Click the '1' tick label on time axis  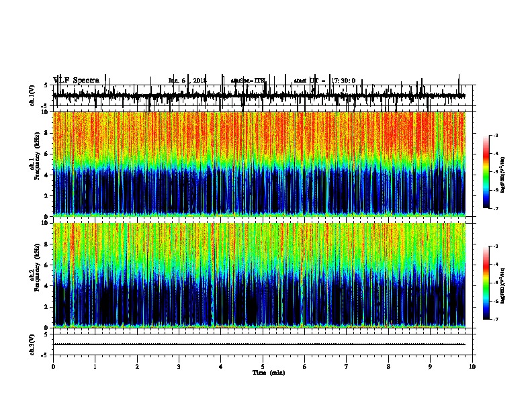tap(95, 367)
